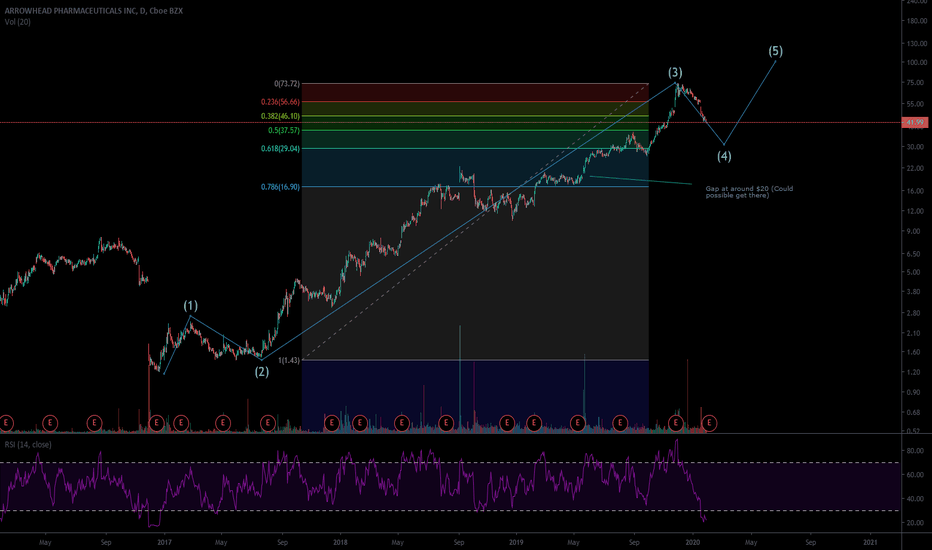
Task: Click the 2019 date on the time axis
Action: pos(516,542)
